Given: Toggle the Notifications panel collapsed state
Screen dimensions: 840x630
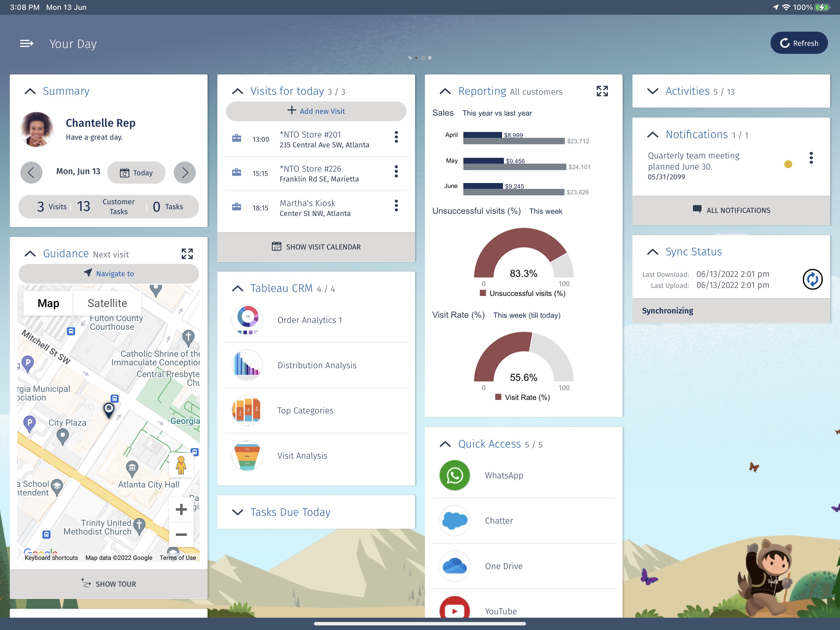Looking at the screenshot, I should tap(653, 134).
